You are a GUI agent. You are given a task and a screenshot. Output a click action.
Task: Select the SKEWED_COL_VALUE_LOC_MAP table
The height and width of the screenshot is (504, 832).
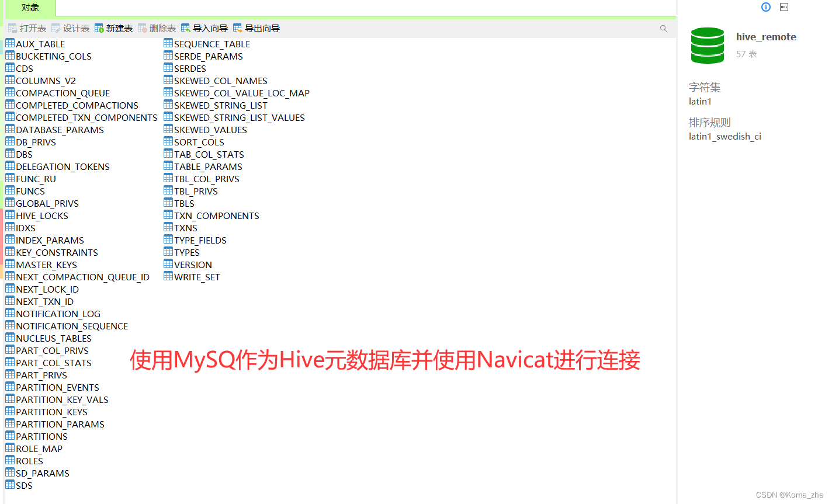[242, 93]
